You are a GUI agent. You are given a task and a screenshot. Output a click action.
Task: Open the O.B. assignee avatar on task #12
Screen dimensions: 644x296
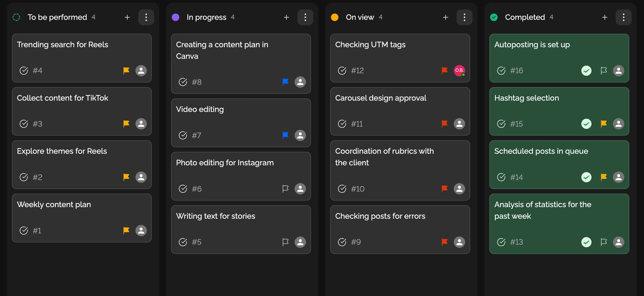(x=459, y=70)
